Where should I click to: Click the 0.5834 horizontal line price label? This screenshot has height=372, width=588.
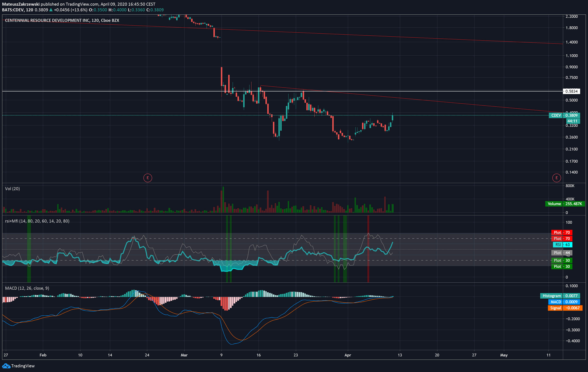[571, 91]
